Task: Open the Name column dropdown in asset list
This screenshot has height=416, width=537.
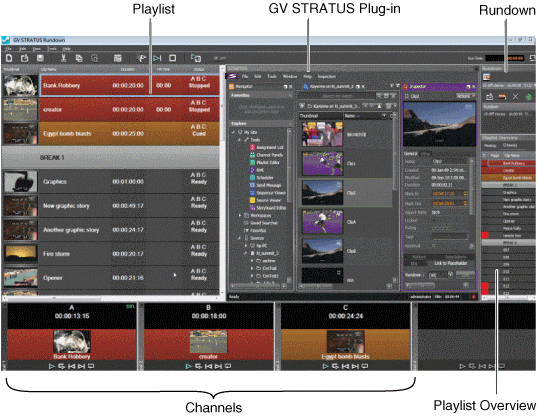Action: tap(384, 116)
